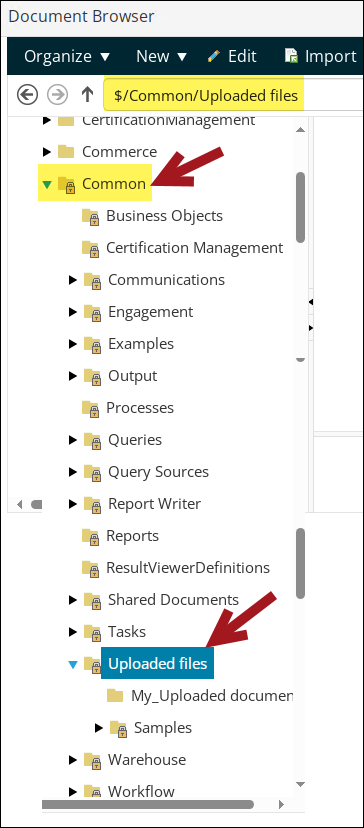Collapse the Common folder
The image size is (364, 828).
pos(47,184)
